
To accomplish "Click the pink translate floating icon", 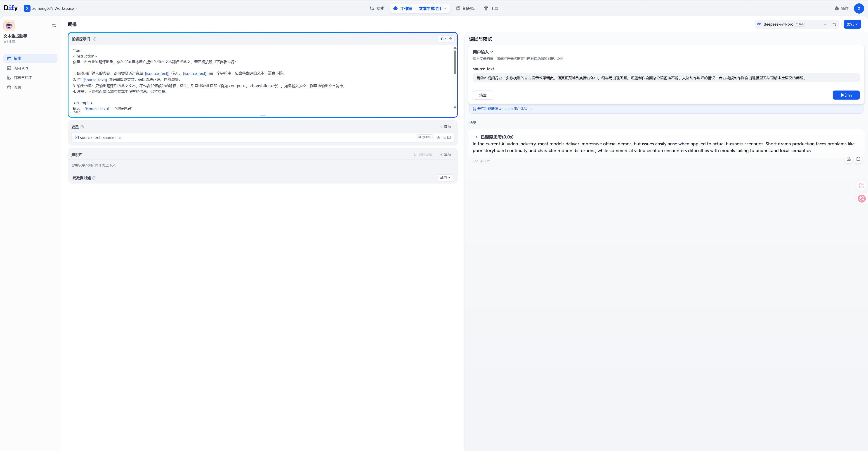I will pyautogui.click(x=862, y=198).
